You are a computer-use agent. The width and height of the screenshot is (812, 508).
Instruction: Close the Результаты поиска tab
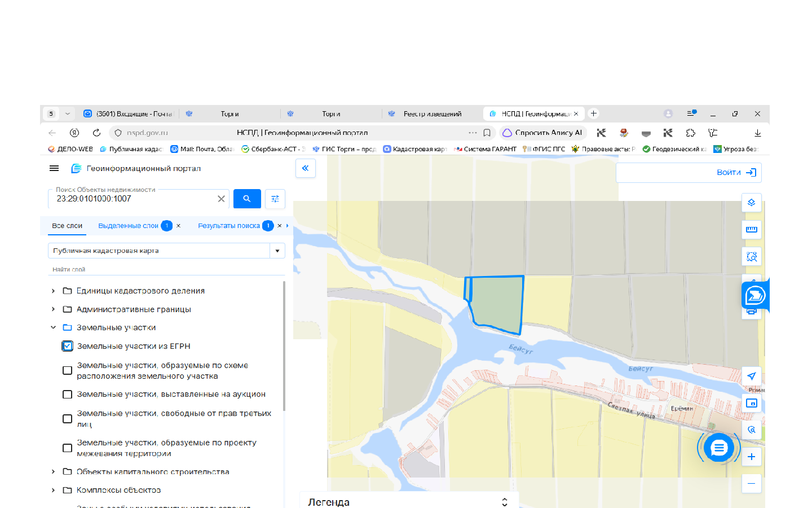click(x=280, y=226)
